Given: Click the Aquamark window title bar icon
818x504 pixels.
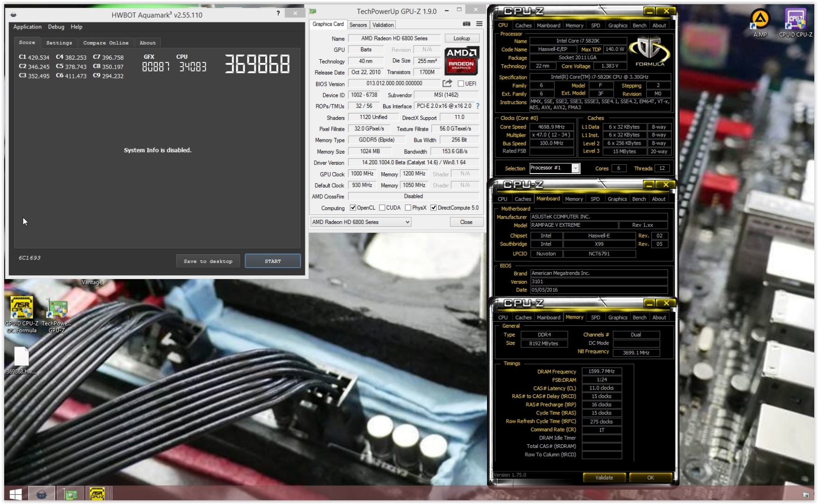Looking at the screenshot, I should pos(14,14).
